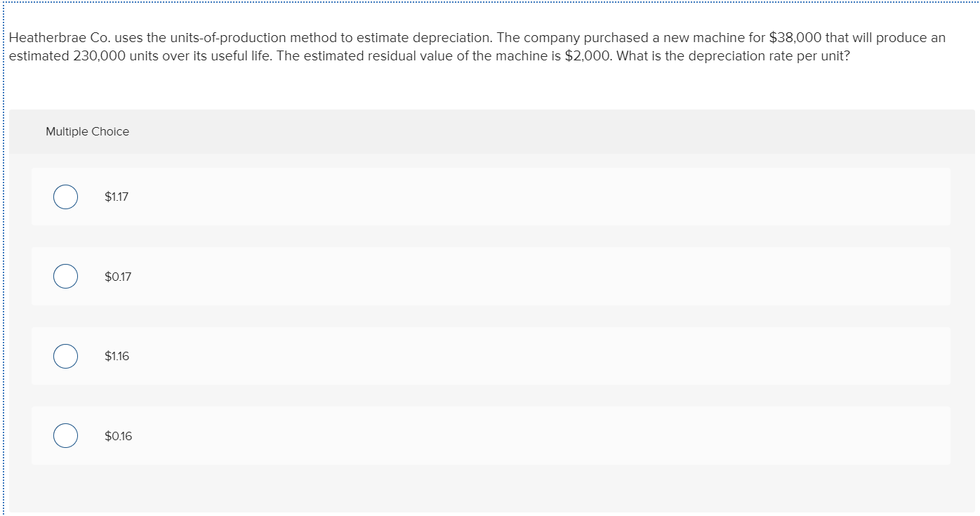Click the $1.17 answer text label
This screenshot has width=980, height=516.
(116, 197)
